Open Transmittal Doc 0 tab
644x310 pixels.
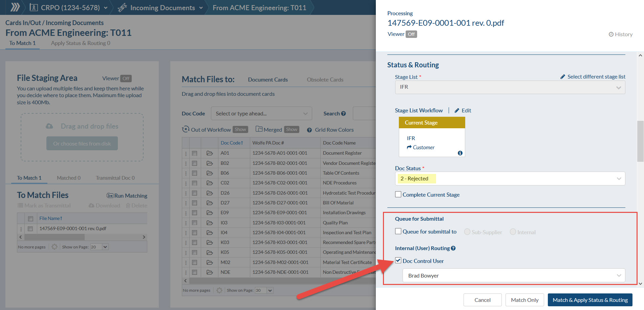pyautogui.click(x=115, y=178)
